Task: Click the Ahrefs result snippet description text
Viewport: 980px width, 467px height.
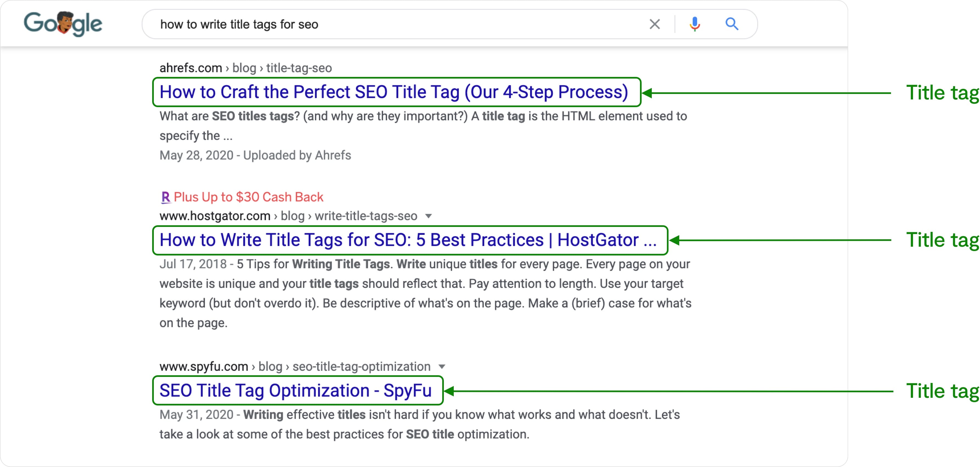Action: pyautogui.click(x=423, y=126)
